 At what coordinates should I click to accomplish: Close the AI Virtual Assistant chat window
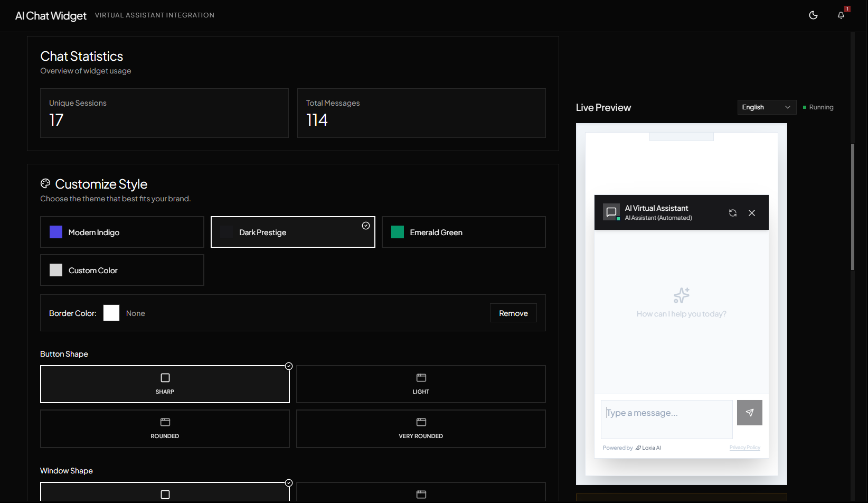(752, 213)
